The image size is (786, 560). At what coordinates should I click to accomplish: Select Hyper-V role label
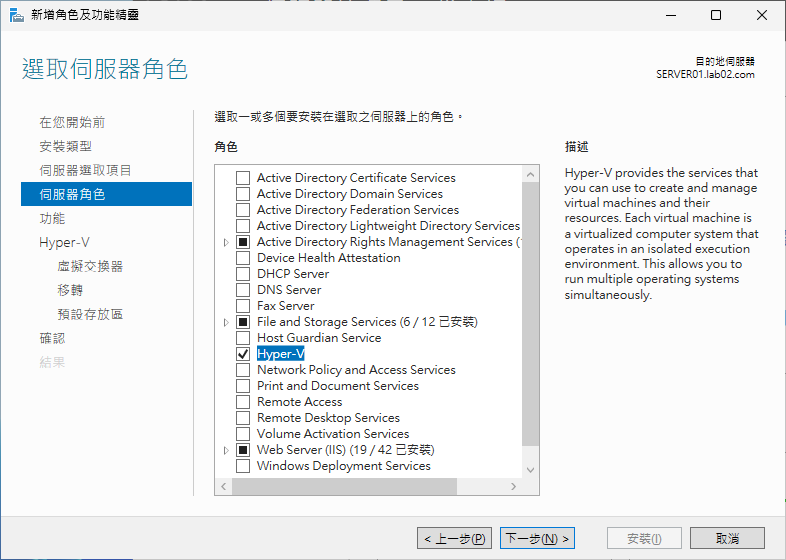(x=280, y=354)
